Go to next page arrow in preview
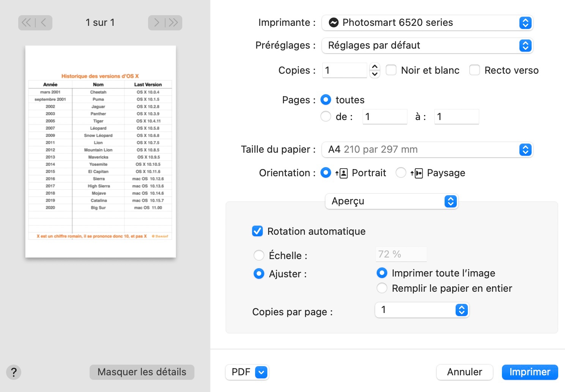 (x=156, y=23)
